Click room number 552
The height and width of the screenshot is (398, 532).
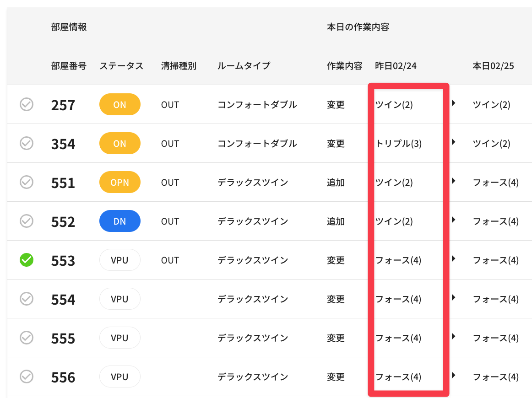coord(63,222)
